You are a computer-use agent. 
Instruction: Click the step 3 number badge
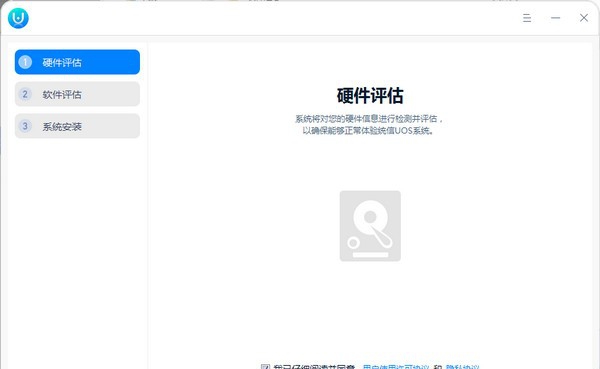pos(25,126)
